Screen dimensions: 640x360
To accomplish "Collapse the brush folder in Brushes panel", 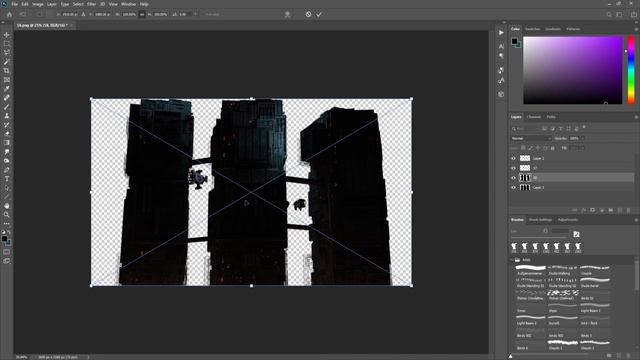I will tap(512, 260).
